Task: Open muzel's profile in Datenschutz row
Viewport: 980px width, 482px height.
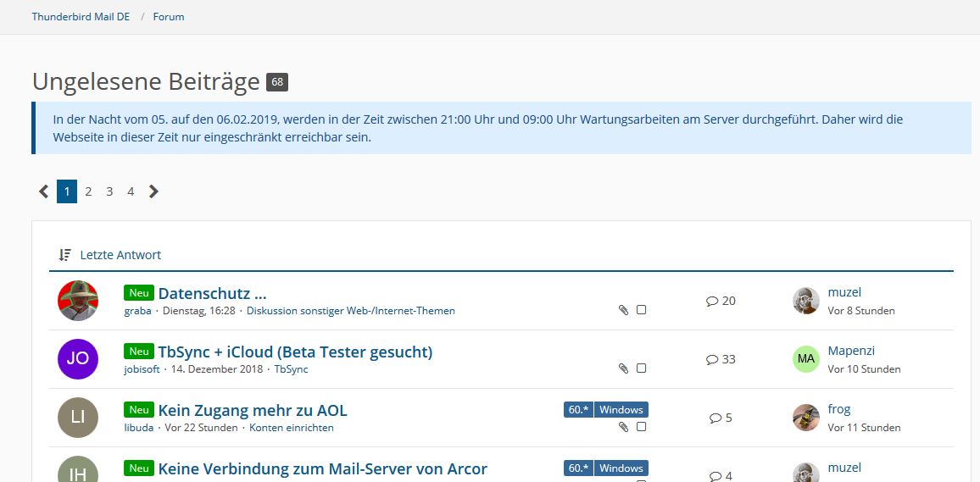Action: pyautogui.click(x=844, y=292)
